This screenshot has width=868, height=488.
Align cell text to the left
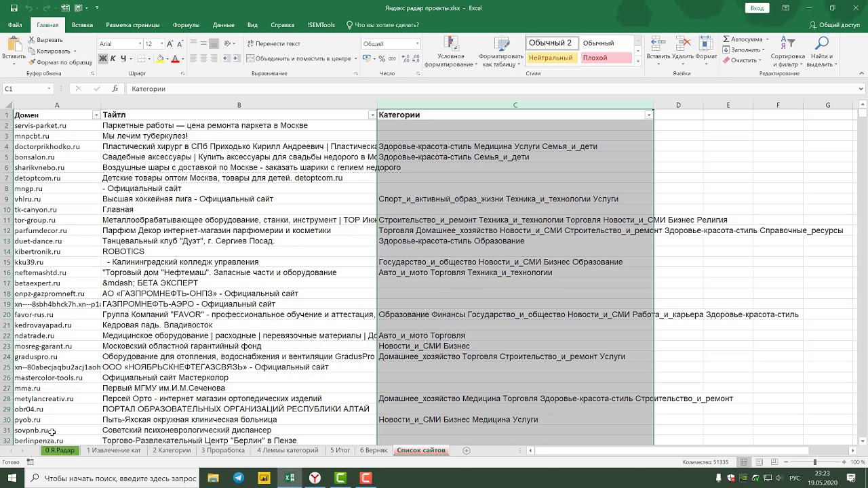(193, 59)
